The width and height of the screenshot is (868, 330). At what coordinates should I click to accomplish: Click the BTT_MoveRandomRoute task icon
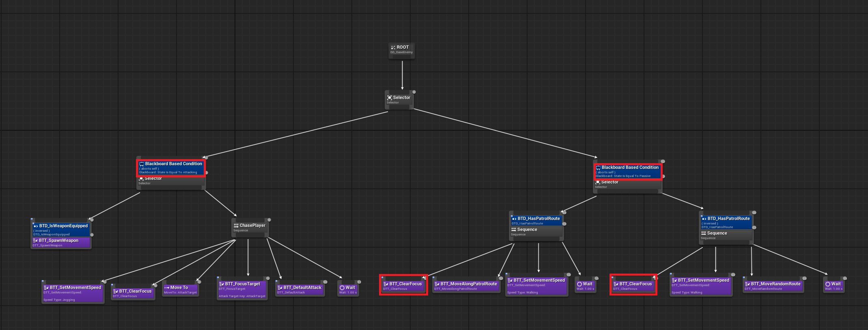(x=747, y=284)
